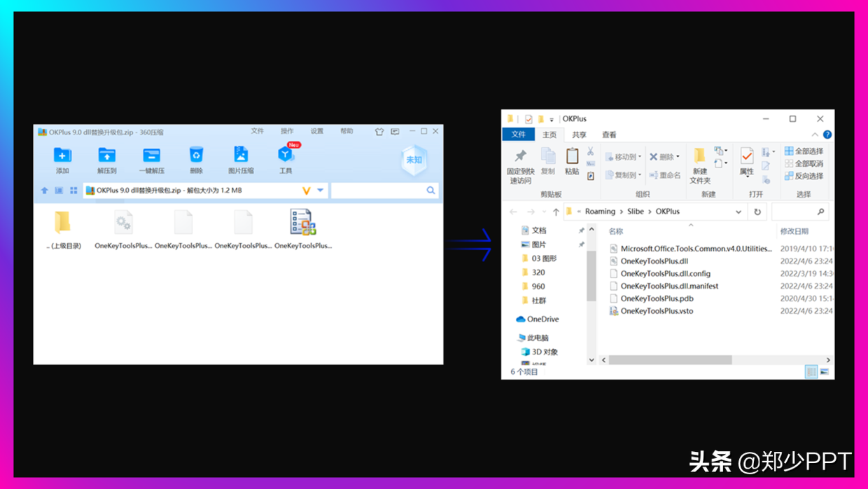
Task: Click the 未知 security shield badge
Action: (414, 160)
